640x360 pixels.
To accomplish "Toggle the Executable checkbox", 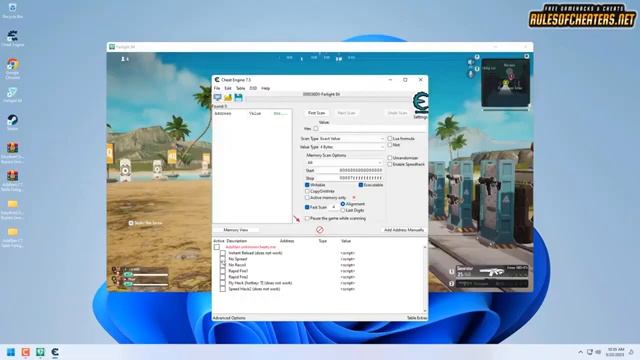I will tap(361, 185).
